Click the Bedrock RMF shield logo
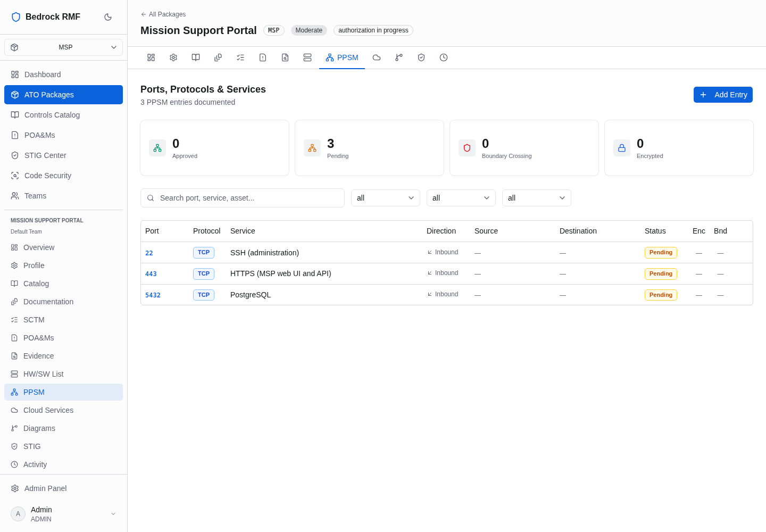766x532 pixels. pyautogui.click(x=16, y=17)
